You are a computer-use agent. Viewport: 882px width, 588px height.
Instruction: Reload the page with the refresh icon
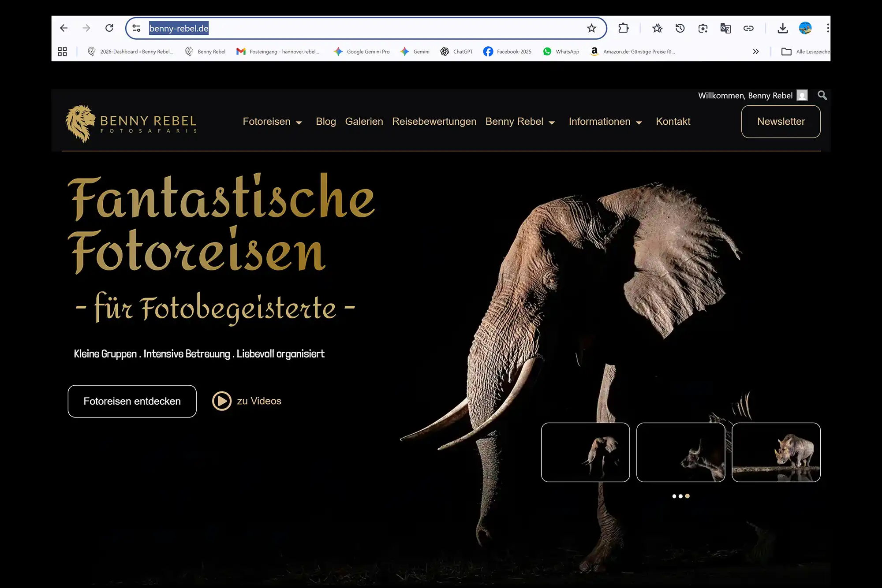coord(109,28)
